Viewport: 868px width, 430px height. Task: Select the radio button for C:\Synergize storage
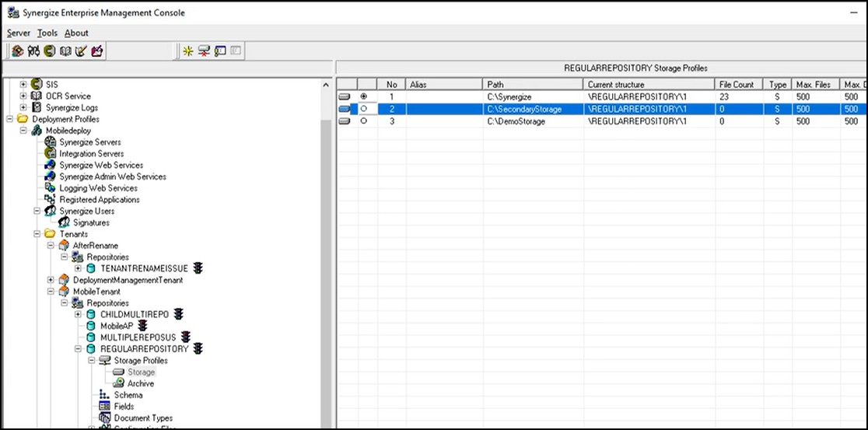(x=364, y=96)
